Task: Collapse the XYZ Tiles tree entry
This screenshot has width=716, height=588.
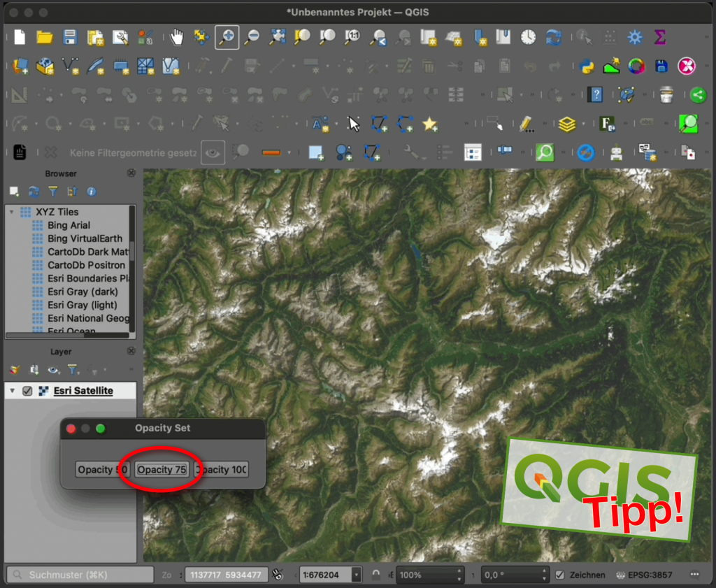Action: point(11,211)
